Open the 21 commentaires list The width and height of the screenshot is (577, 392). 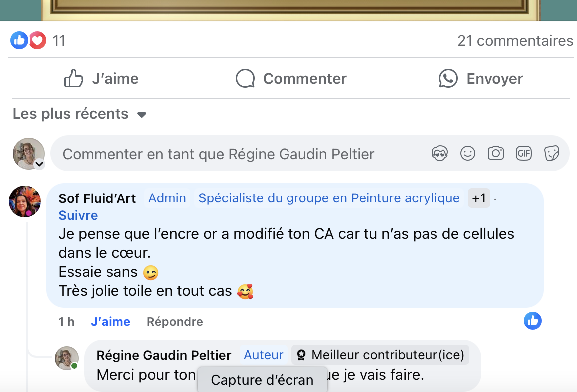[x=515, y=41]
